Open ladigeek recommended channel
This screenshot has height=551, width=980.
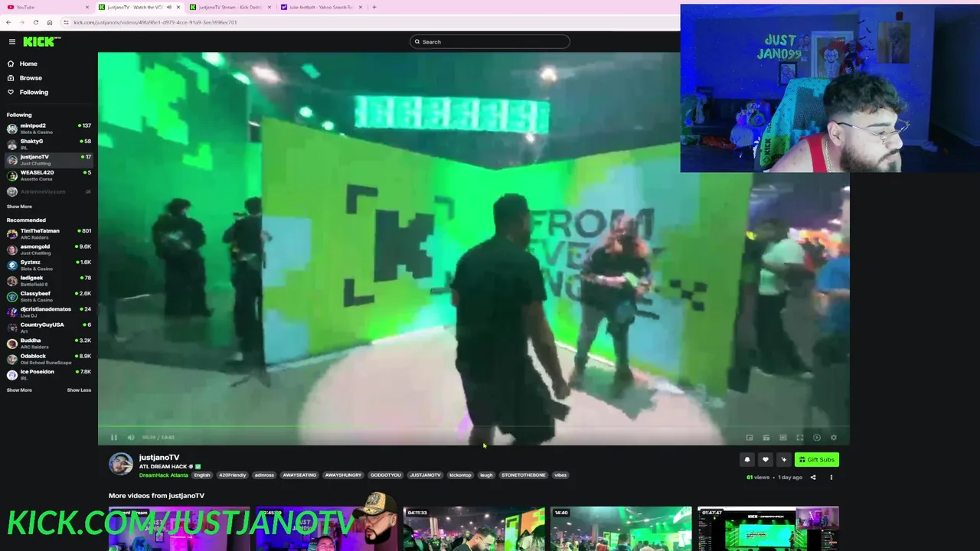coord(48,281)
